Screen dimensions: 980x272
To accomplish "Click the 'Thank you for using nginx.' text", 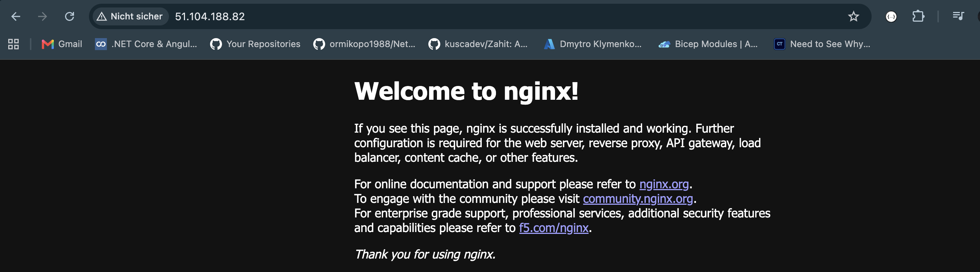I will coord(425,254).
